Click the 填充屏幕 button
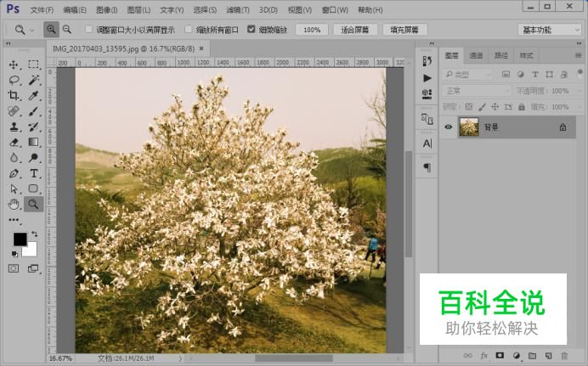588x366 pixels. click(x=404, y=29)
